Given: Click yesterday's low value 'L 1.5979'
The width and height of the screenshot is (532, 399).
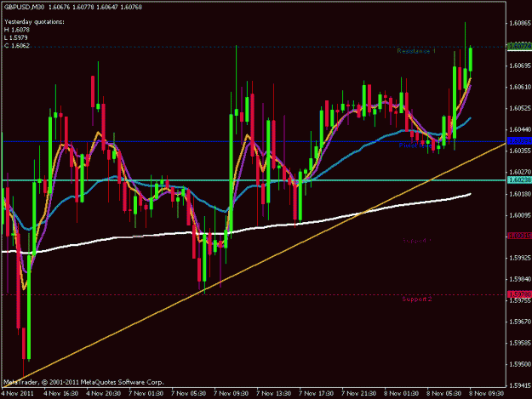Looking at the screenshot, I should coord(16,37).
